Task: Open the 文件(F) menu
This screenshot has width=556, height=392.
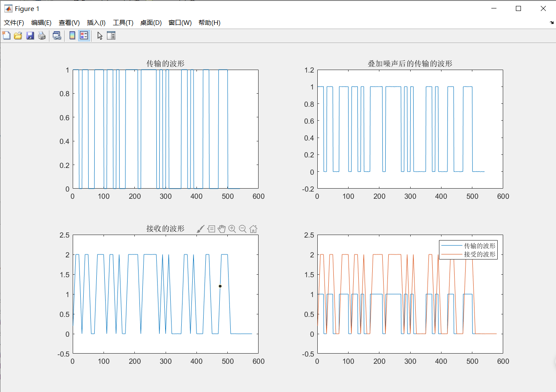Action: click(14, 23)
